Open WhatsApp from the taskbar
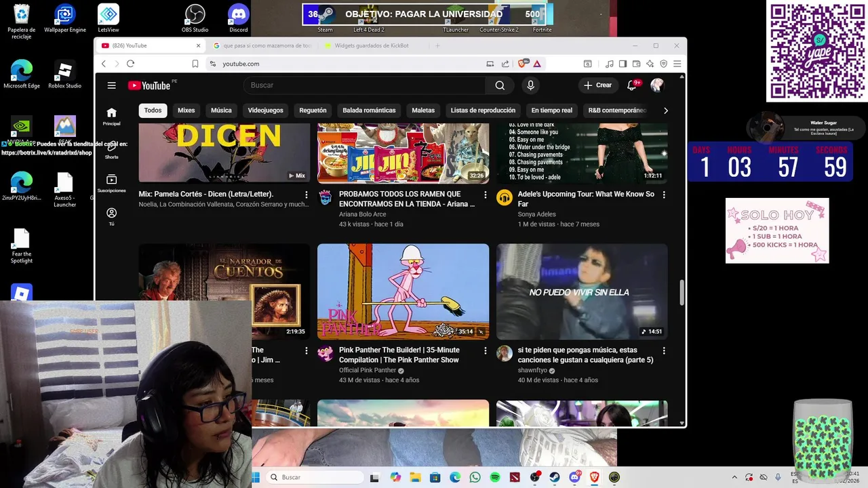 (x=475, y=477)
